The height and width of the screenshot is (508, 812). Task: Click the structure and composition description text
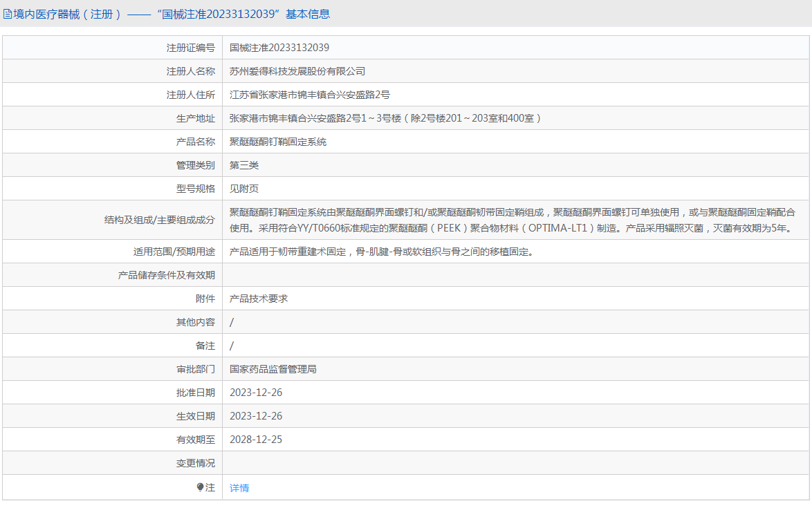click(512, 220)
